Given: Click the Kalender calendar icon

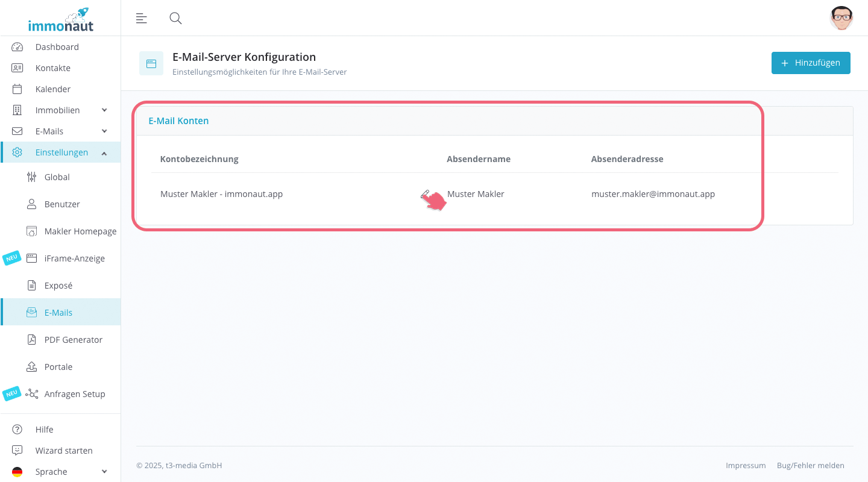Looking at the screenshot, I should [17, 89].
